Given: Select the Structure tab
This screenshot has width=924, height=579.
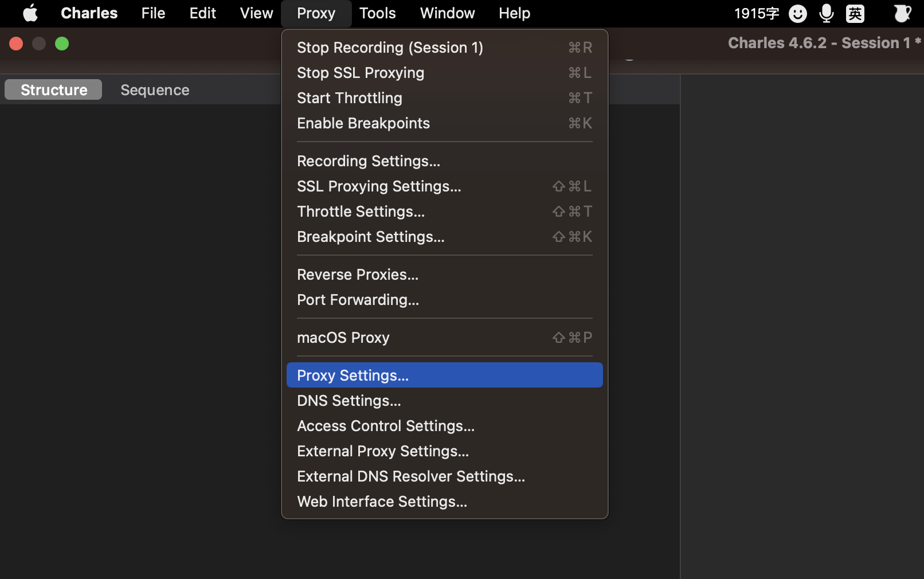Looking at the screenshot, I should 54,90.
